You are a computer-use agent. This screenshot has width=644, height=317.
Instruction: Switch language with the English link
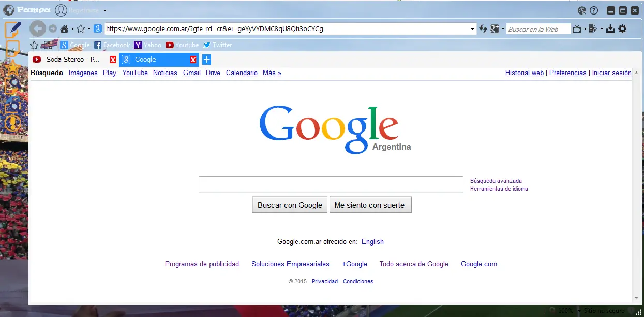click(372, 241)
